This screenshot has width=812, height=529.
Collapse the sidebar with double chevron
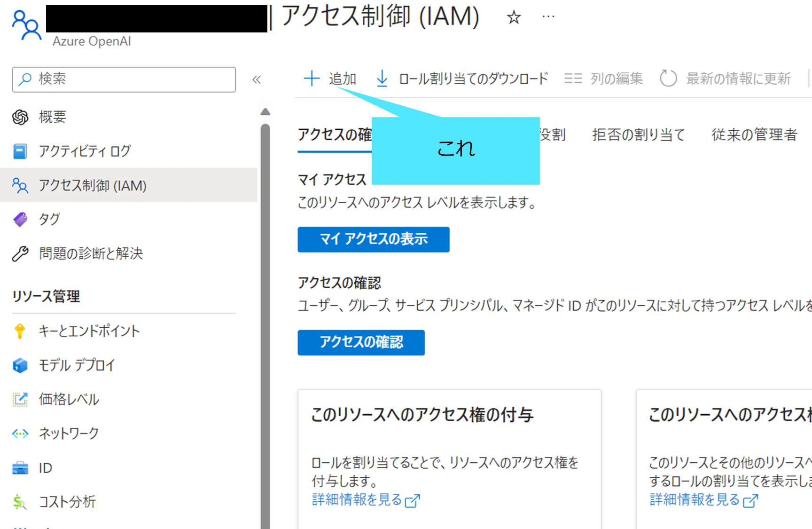[x=256, y=79]
